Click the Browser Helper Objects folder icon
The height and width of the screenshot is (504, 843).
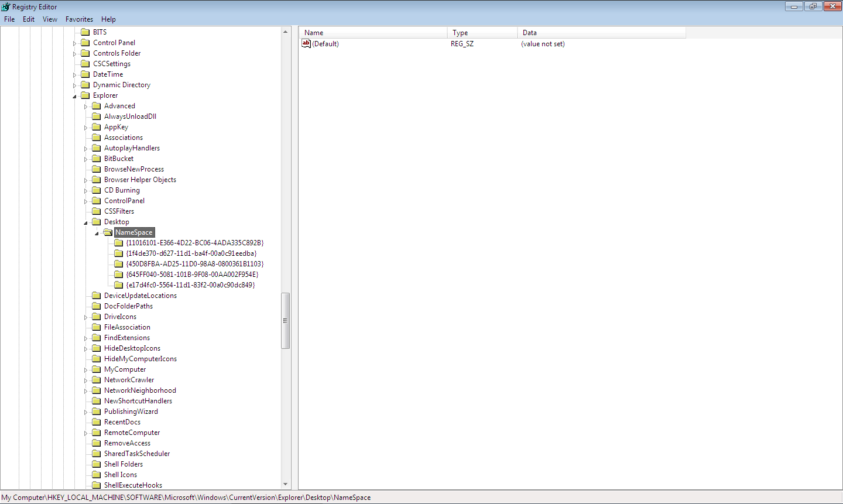click(97, 180)
